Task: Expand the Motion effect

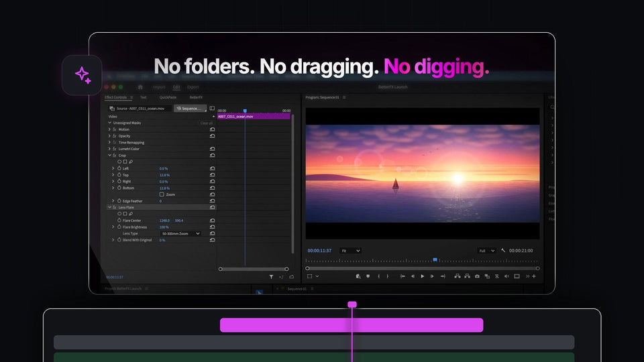Action: tap(109, 129)
